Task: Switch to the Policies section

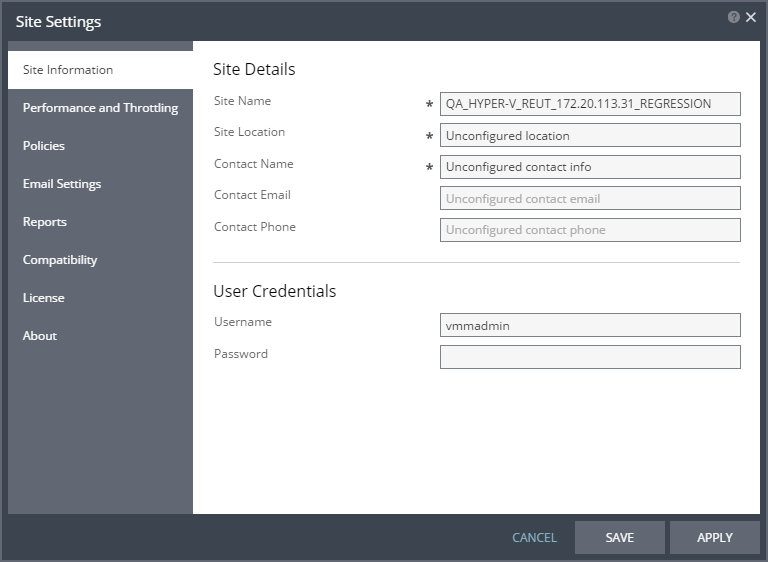Action: [100, 146]
